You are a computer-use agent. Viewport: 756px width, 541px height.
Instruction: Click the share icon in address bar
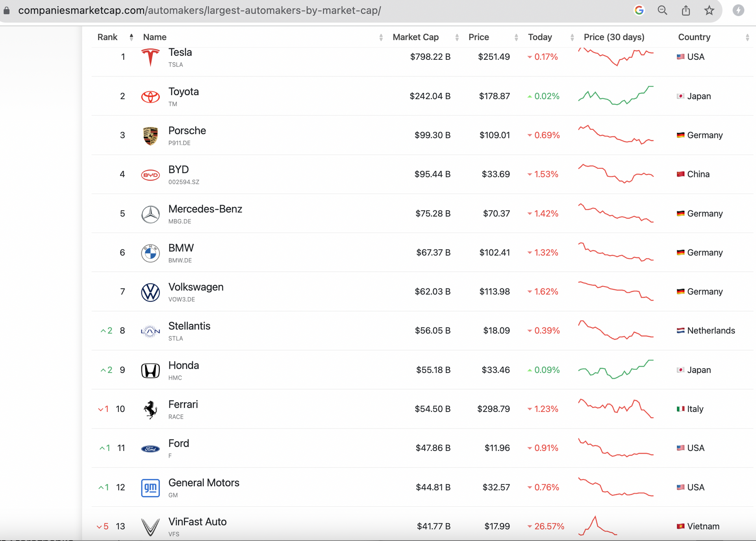coord(686,11)
